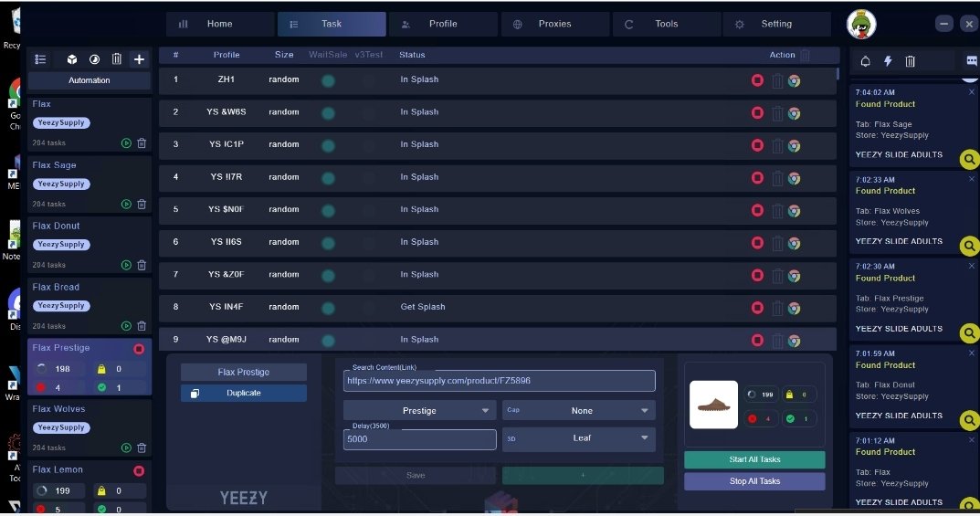
Task: Delete the Flax Sage group
Action: pos(142,205)
